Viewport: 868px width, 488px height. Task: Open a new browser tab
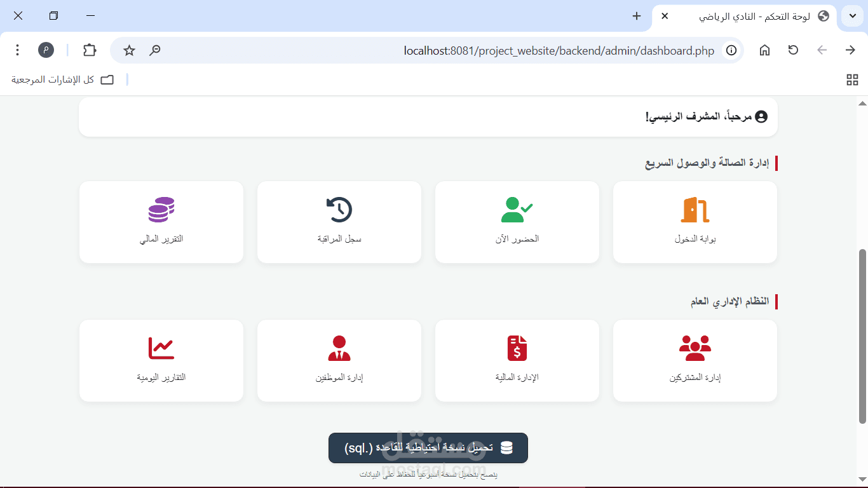point(636,16)
